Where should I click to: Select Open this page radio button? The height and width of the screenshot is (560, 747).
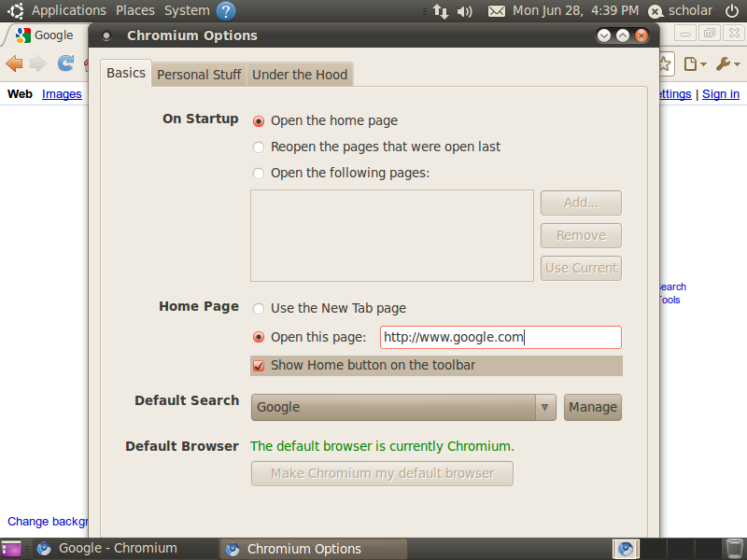259,337
